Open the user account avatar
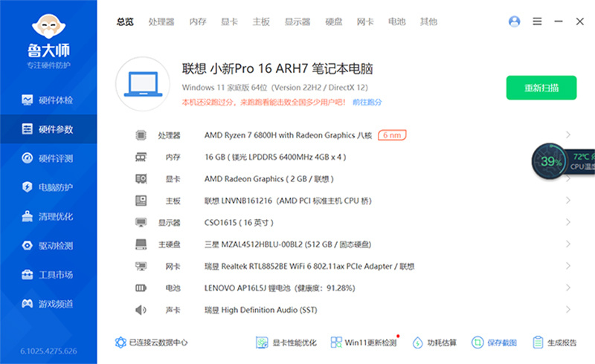This screenshot has width=595, height=364. pyautogui.click(x=514, y=22)
